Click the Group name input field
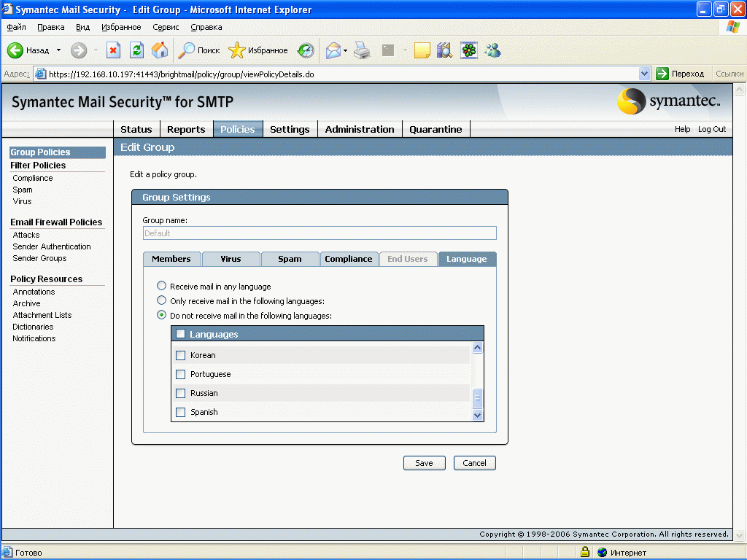 320,233
